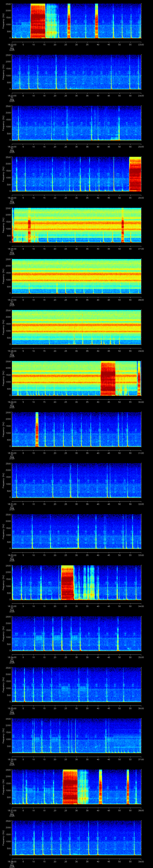Click the 18:33:00 start time label
This screenshot has width=153, height=868.
pyautogui.click(x=12, y=606)
